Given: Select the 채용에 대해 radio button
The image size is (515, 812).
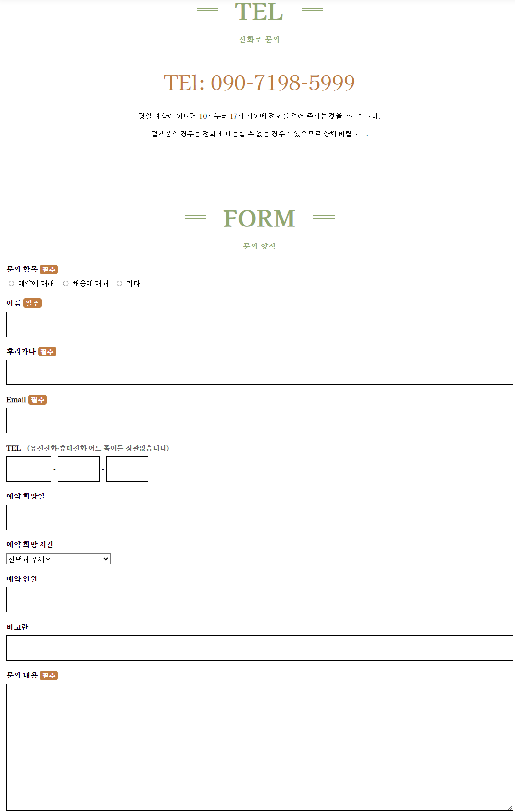Looking at the screenshot, I should [65, 283].
